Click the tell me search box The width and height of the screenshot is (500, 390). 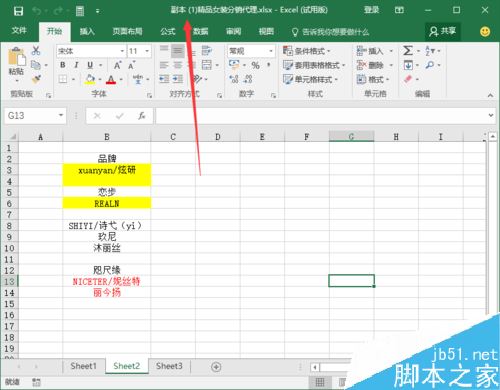click(x=331, y=32)
